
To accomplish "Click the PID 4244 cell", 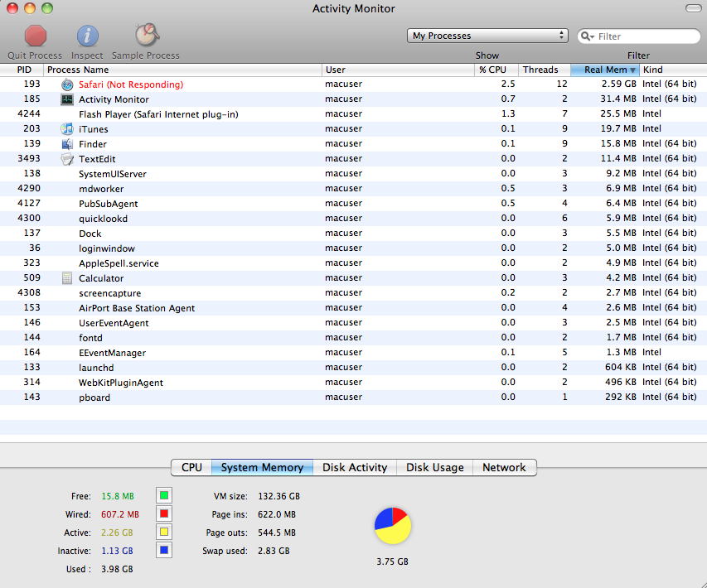I will point(29,113).
